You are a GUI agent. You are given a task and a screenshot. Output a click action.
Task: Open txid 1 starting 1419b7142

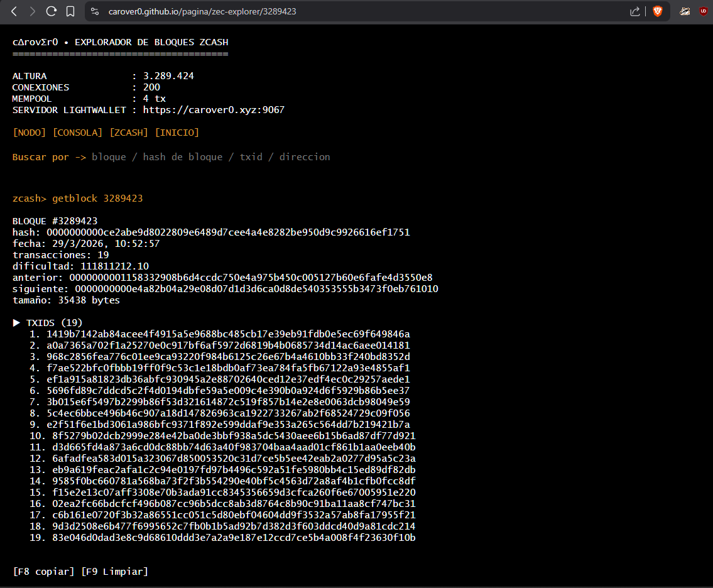(x=228, y=334)
